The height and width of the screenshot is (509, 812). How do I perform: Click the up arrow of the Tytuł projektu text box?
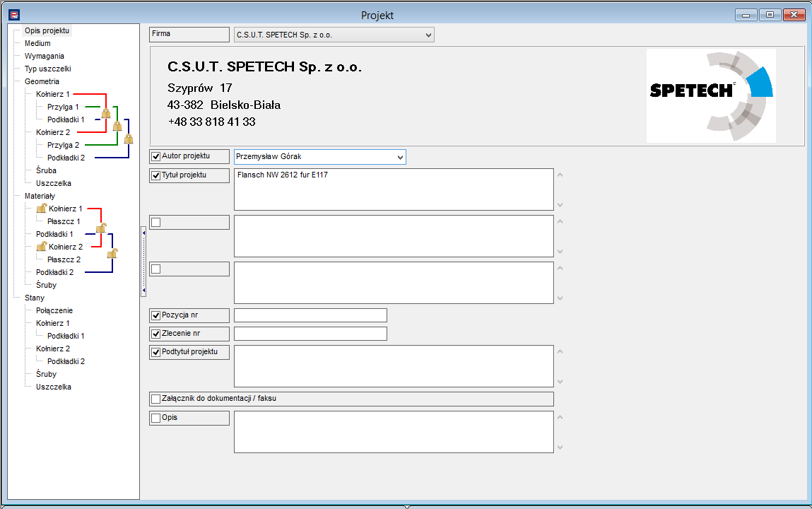point(560,175)
